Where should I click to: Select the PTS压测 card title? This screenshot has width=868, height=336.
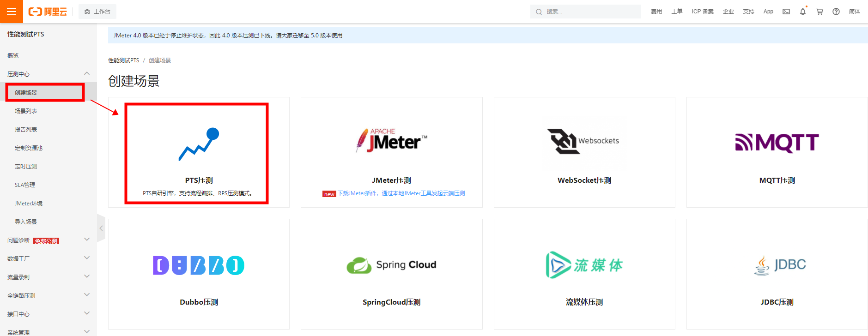tap(199, 180)
